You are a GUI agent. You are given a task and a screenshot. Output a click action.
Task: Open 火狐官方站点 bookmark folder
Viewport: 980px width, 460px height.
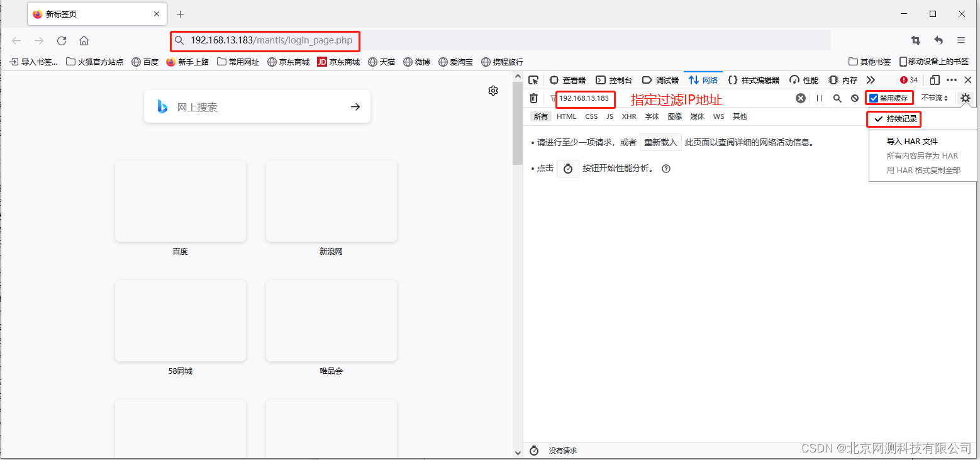95,62
